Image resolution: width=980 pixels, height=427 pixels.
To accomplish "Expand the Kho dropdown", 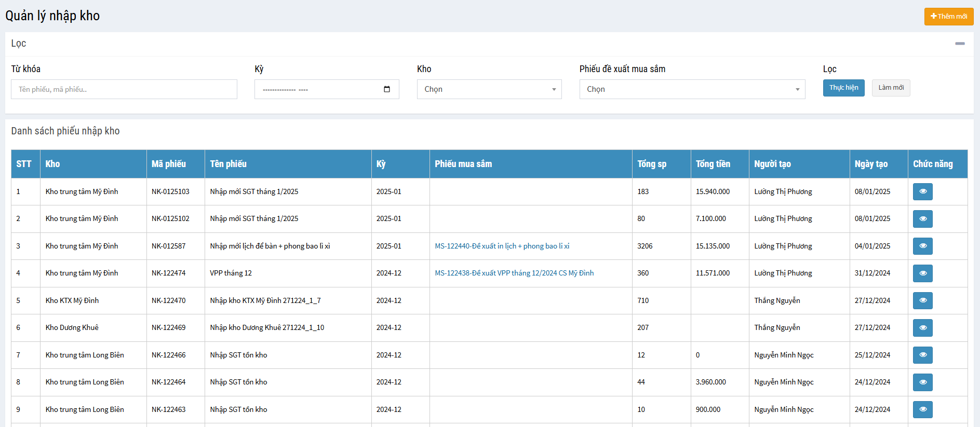I will pos(489,89).
